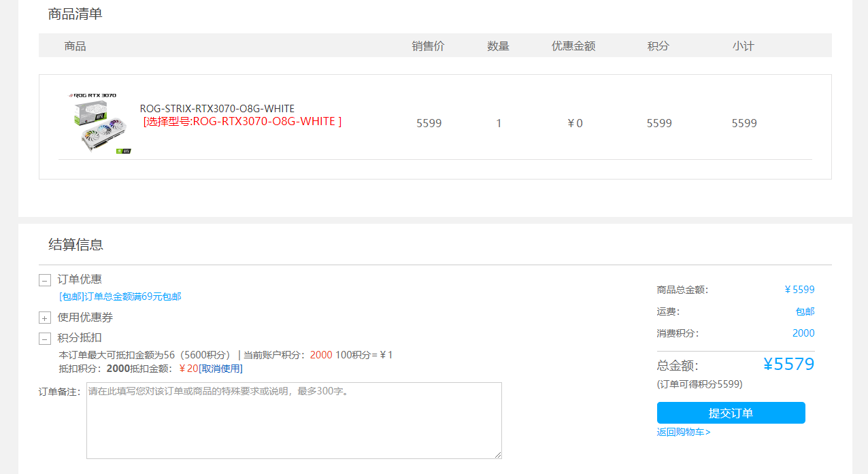Click the 订单备注 remarks text area
868x474 pixels.
(294, 420)
